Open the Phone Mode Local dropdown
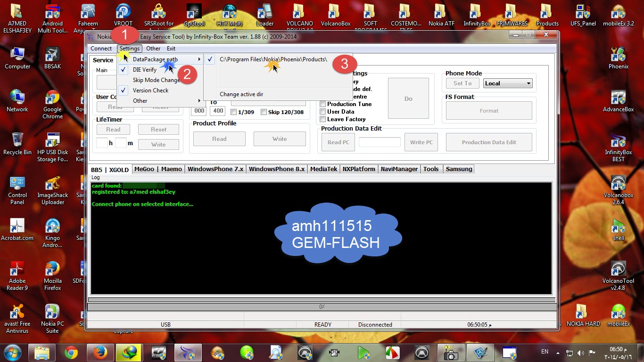This screenshot has height=362, width=644. [508, 83]
